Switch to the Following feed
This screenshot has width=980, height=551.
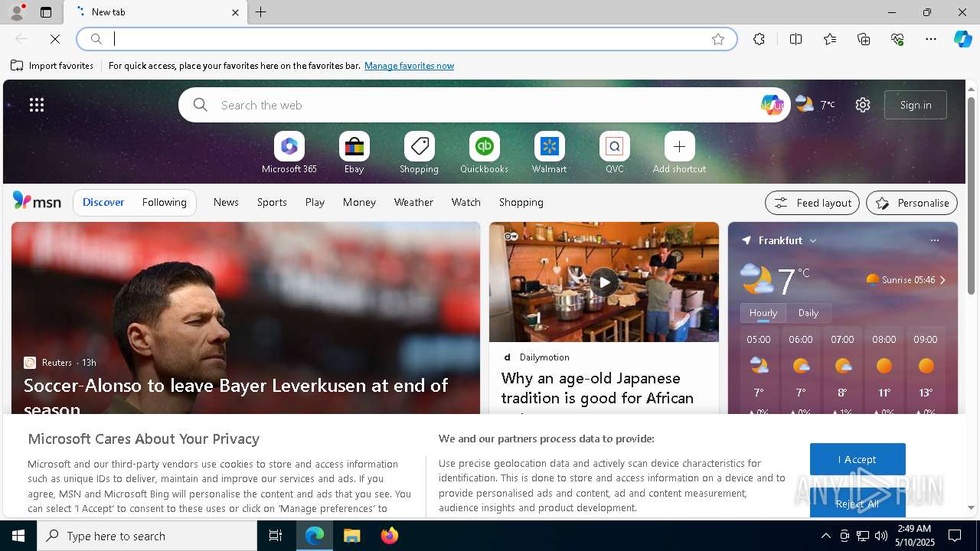click(x=164, y=202)
